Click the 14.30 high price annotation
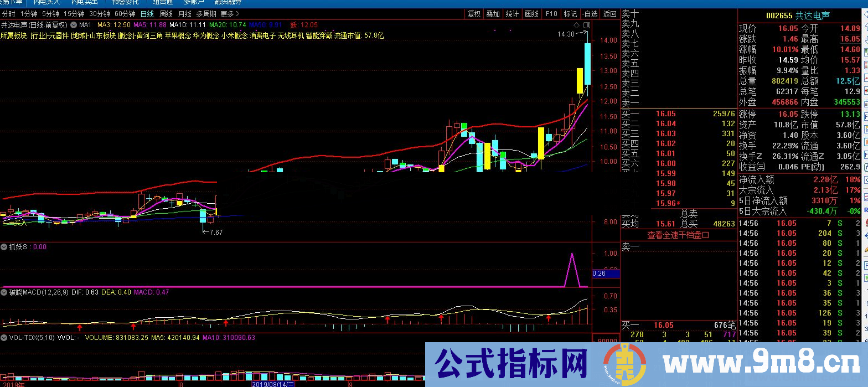 point(566,34)
